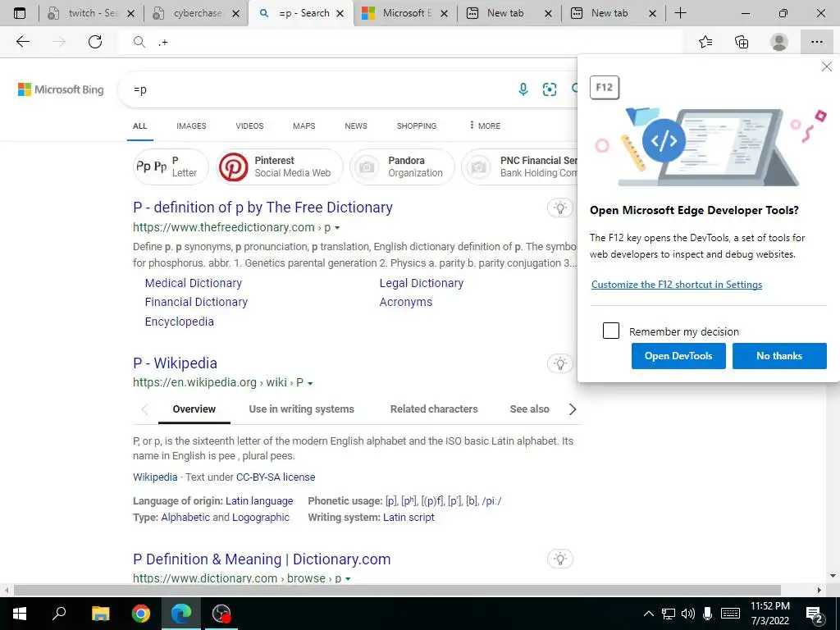Open the Latin language link
Image resolution: width=840 pixels, height=630 pixels.
point(258,501)
